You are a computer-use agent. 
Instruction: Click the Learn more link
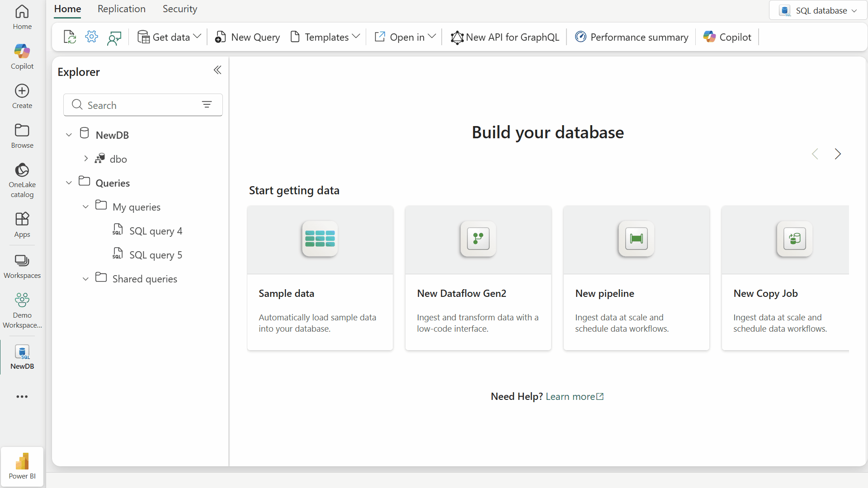(x=571, y=396)
